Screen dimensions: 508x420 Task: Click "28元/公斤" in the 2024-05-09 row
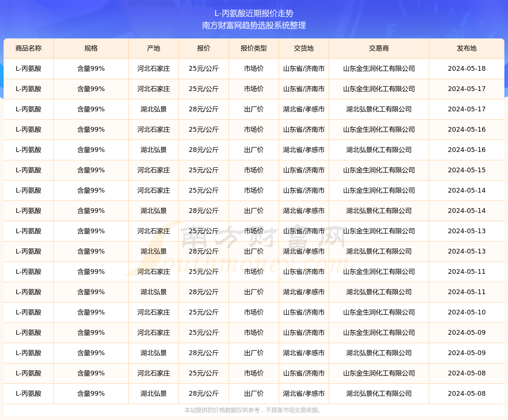[204, 353]
